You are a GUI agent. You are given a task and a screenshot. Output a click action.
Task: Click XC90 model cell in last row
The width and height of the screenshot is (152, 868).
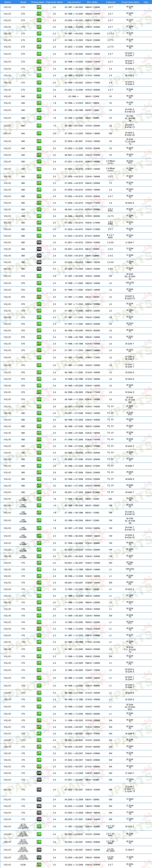(x=23, y=865)
